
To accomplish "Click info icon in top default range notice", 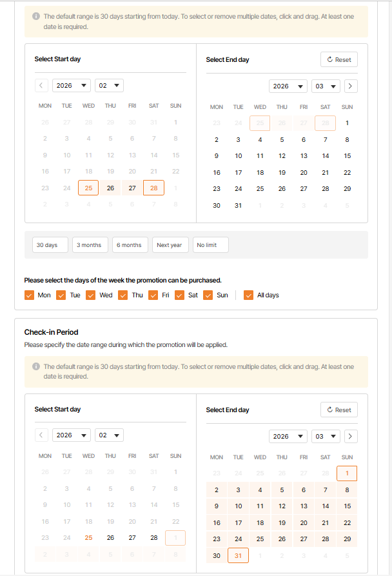I will pyautogui.click(x=36, y=16).
